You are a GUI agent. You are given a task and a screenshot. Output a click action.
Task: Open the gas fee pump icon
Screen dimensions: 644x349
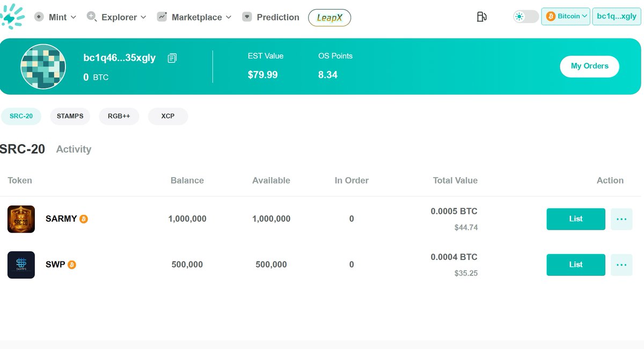(481, 17)
